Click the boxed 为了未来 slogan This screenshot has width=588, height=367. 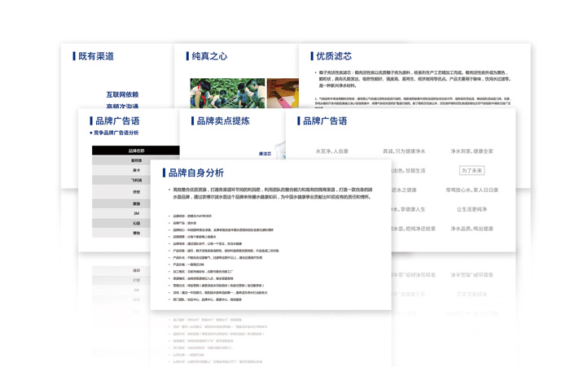(x=472, y=171)
